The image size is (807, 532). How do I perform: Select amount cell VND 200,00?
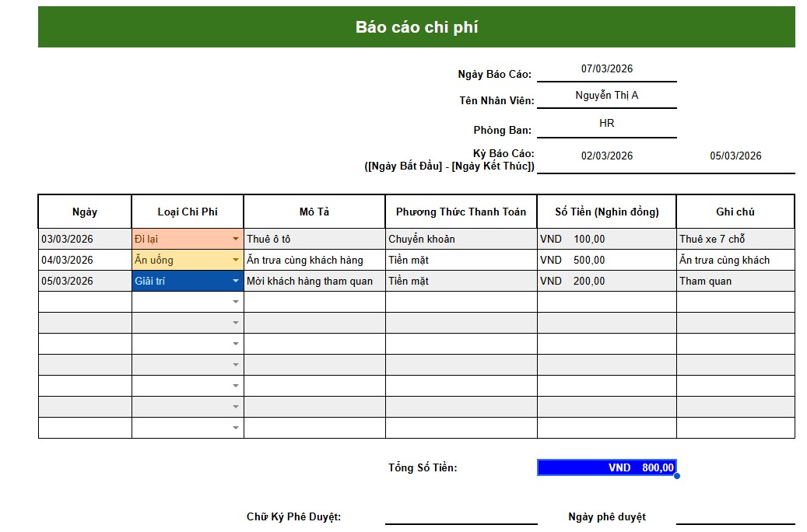click(x=607, y=281)
